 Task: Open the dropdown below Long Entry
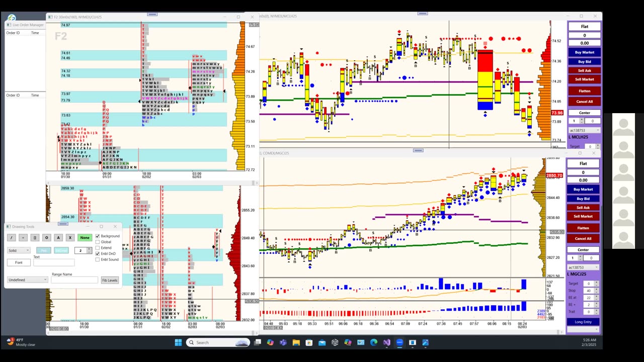tap(583, 329)
